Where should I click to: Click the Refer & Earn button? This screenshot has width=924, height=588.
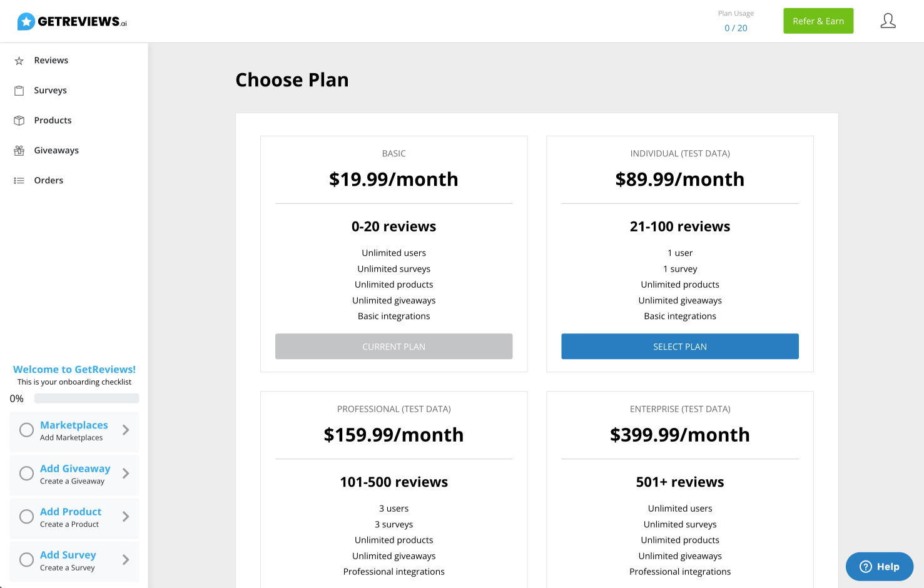[818, 21]
